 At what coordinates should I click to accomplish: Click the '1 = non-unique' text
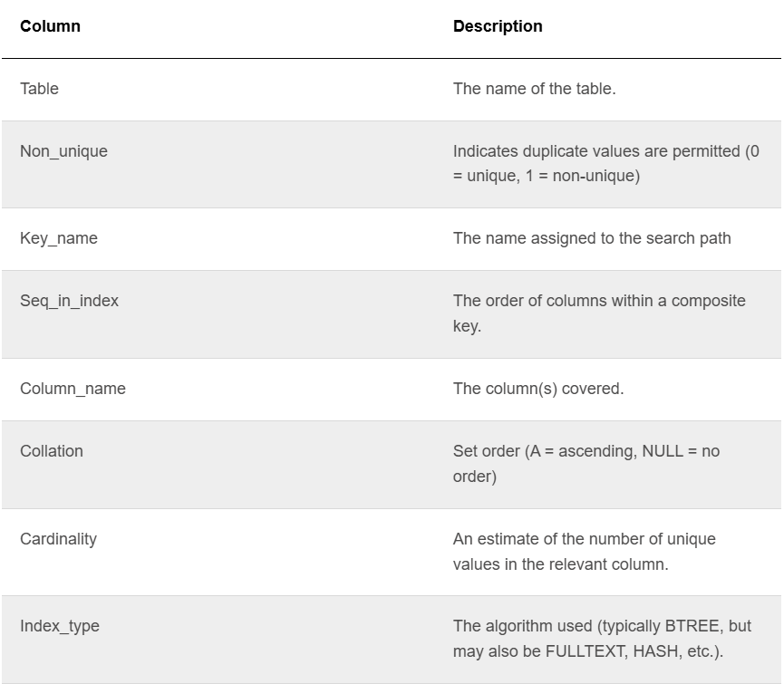click(x=583, y=176)
